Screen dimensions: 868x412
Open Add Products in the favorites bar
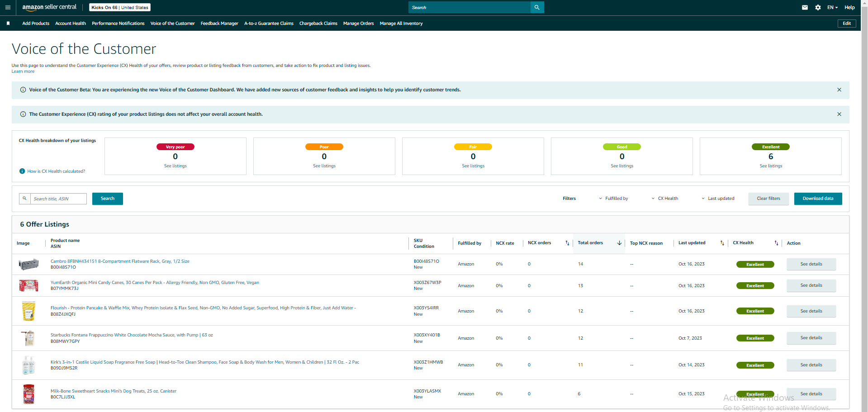click(36, 24)
